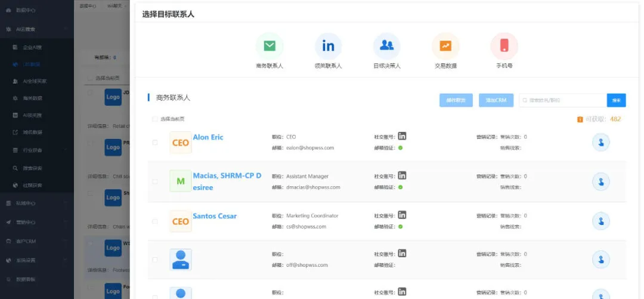
Task: Click the round action icon for Macias Desiree
Action: [x=601, y=182]
